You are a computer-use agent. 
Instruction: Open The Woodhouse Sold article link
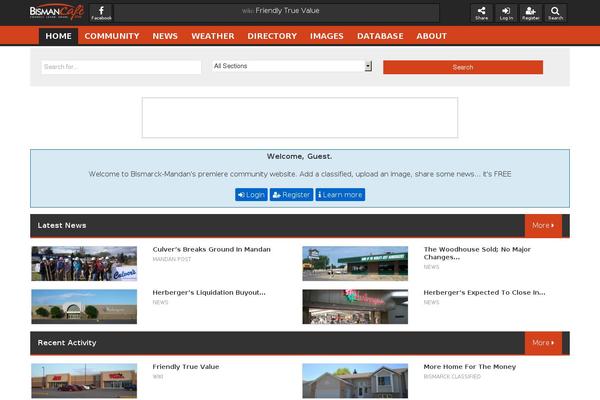[477, 253]
